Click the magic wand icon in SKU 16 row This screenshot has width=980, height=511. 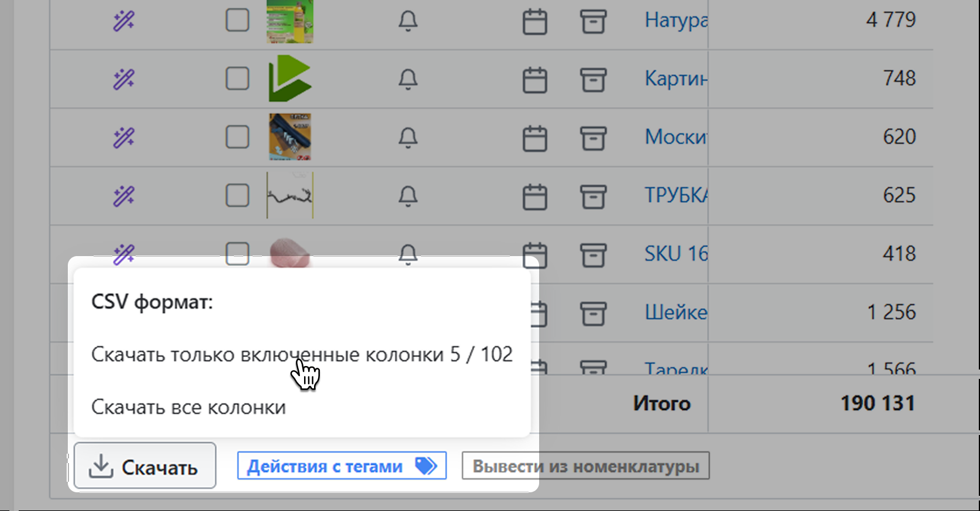click(124, 254)
